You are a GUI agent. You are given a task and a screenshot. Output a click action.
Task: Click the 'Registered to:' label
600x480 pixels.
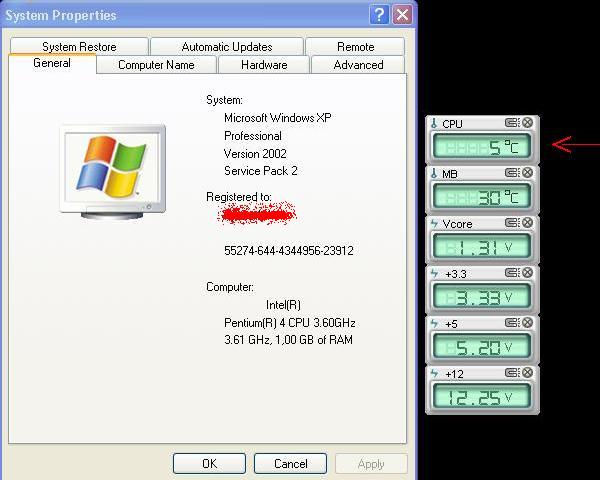(x=239, y=197)
